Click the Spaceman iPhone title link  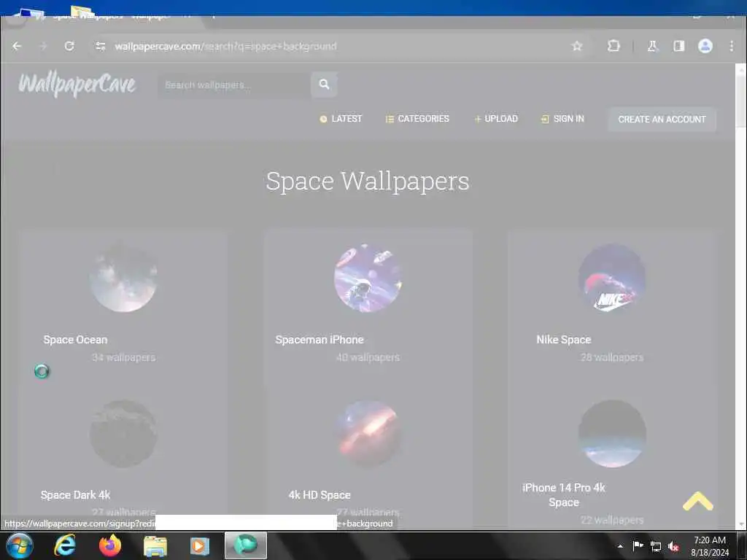(320, 340)
